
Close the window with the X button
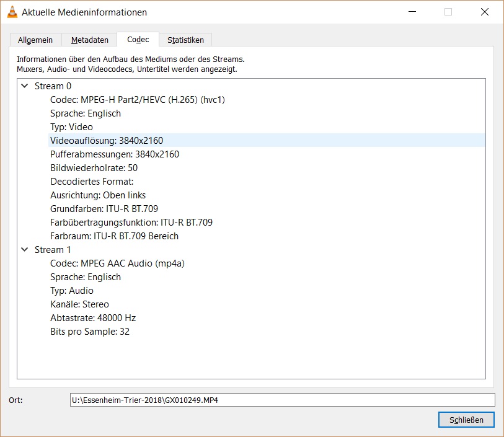[485, 12]
